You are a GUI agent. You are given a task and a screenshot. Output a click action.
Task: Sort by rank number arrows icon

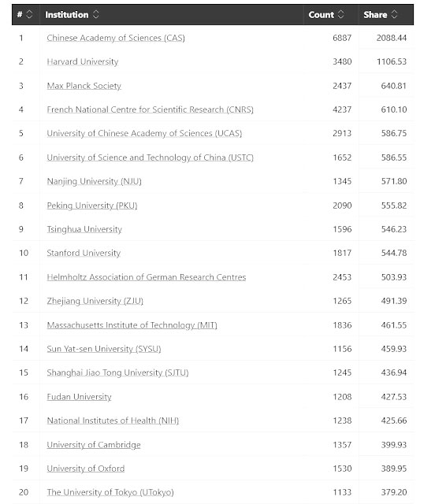click(x=29, y=14)
